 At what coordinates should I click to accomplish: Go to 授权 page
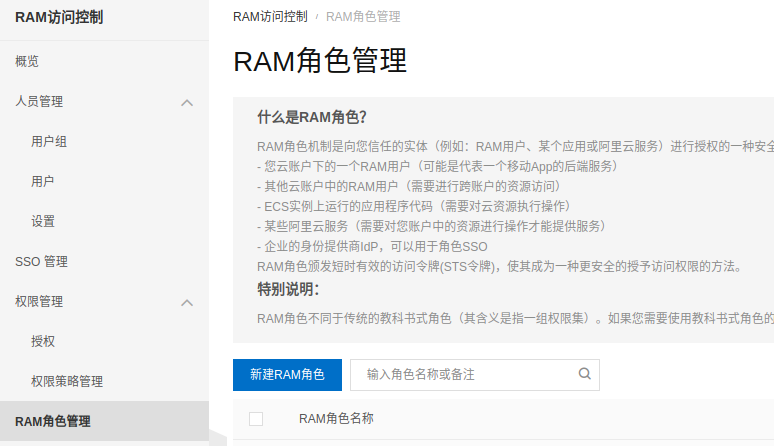[43, 341]
